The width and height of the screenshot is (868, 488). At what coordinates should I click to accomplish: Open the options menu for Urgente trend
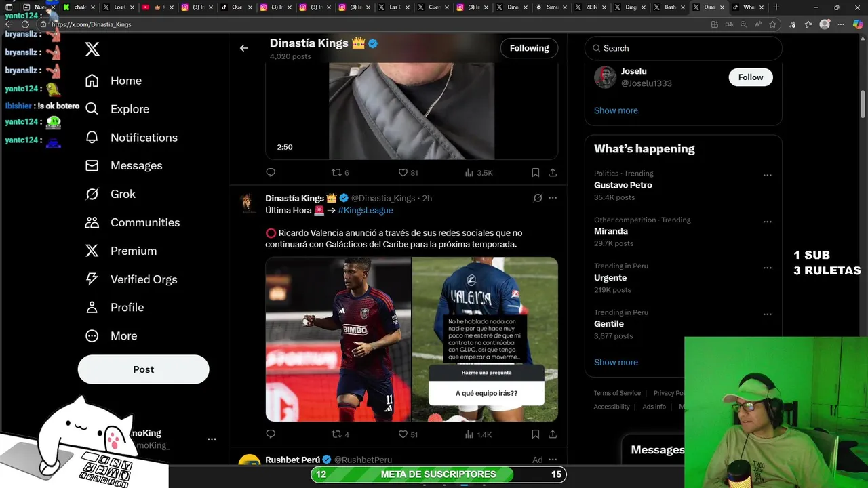click(x=767, y=268)
